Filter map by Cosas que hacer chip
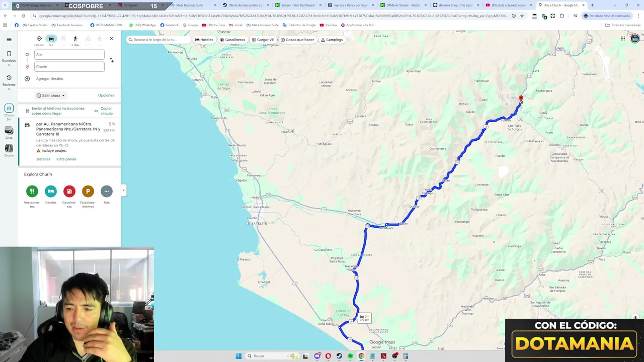644x362 pixels. pos(297,40)
